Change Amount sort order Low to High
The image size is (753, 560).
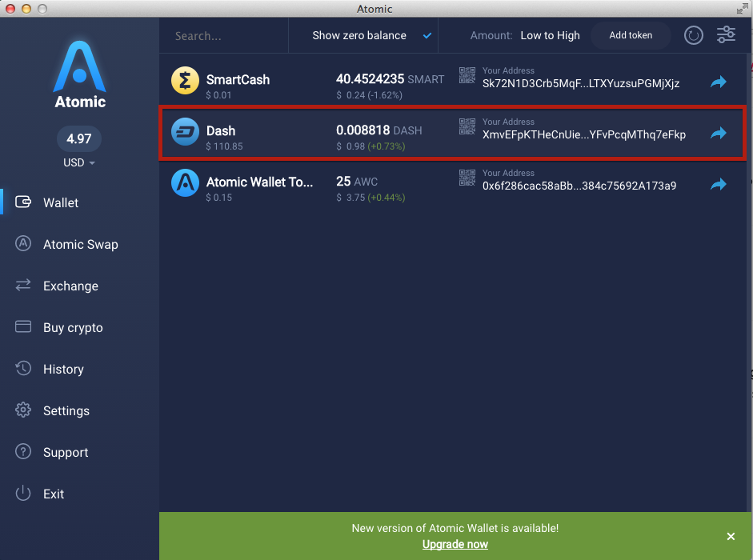(x=550, y=35)
